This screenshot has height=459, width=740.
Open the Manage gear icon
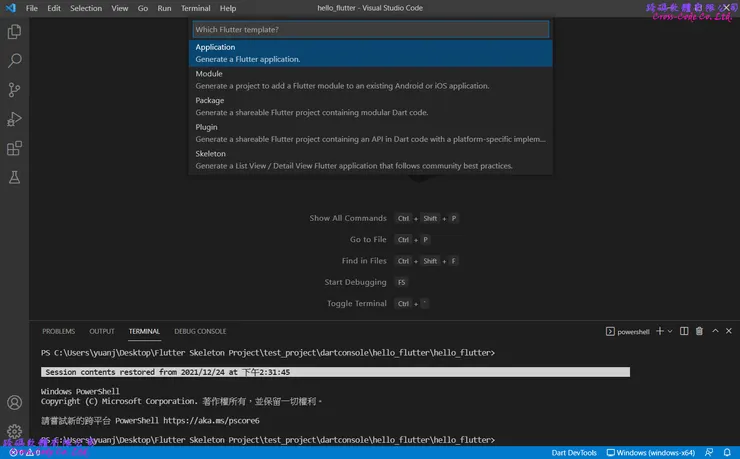14,431
